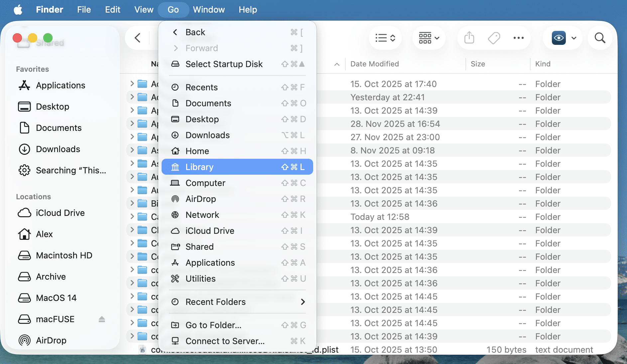Choose Downloads in the Go menu
Image resolution: width=627 pixels, height=364 pixels.
(237, 135)
